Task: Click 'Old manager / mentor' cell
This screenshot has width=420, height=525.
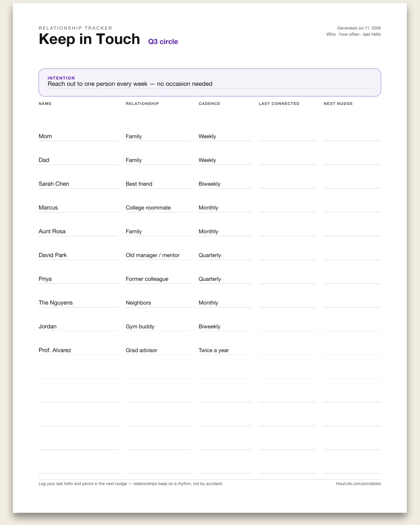Action: coord(153,255)
